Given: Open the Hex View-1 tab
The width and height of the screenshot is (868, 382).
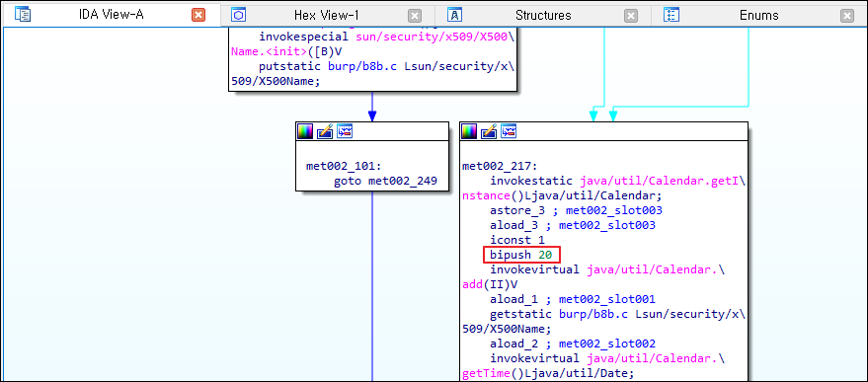Looking at the screenshot, I should (x=326, y=16).
